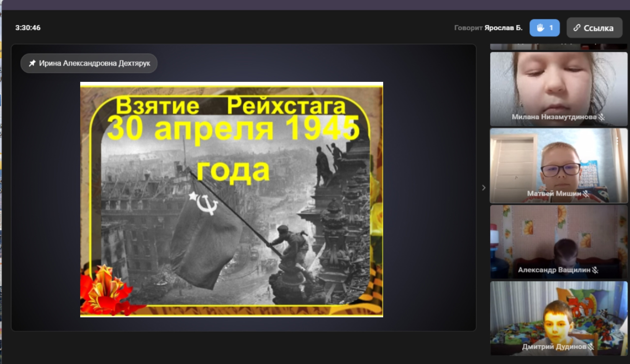
Task: Select Дмитрий Дудинов's video tile
Action: tap(559, 318)
